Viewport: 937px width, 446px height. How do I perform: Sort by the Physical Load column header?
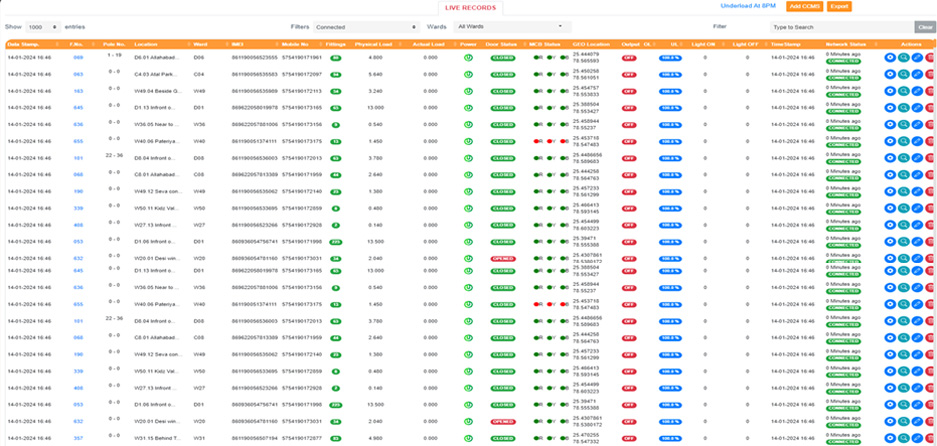(375, 44)
